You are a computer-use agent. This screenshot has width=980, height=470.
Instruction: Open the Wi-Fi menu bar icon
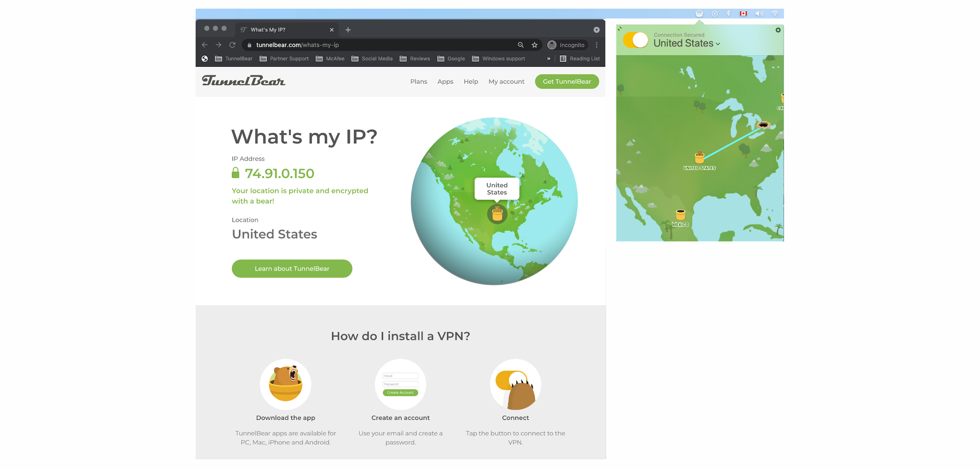pos(775,13)
